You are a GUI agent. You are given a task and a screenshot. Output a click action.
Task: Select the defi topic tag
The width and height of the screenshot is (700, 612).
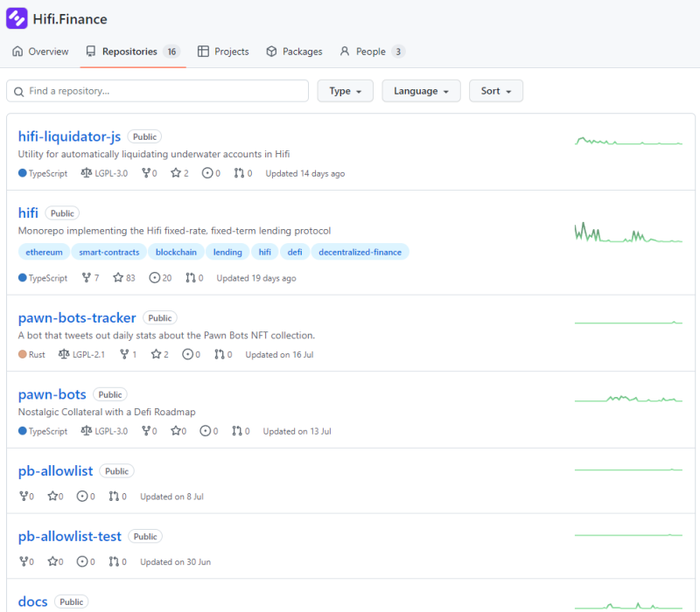[295, 253]
